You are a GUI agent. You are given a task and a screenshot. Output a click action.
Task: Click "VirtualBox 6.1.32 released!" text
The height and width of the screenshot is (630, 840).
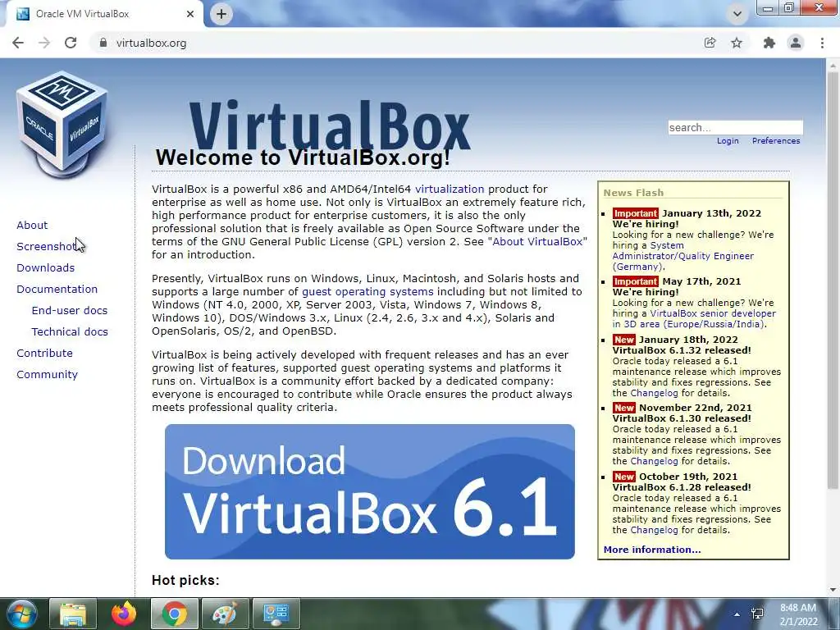pyautogui.click(x=682, y=350)
